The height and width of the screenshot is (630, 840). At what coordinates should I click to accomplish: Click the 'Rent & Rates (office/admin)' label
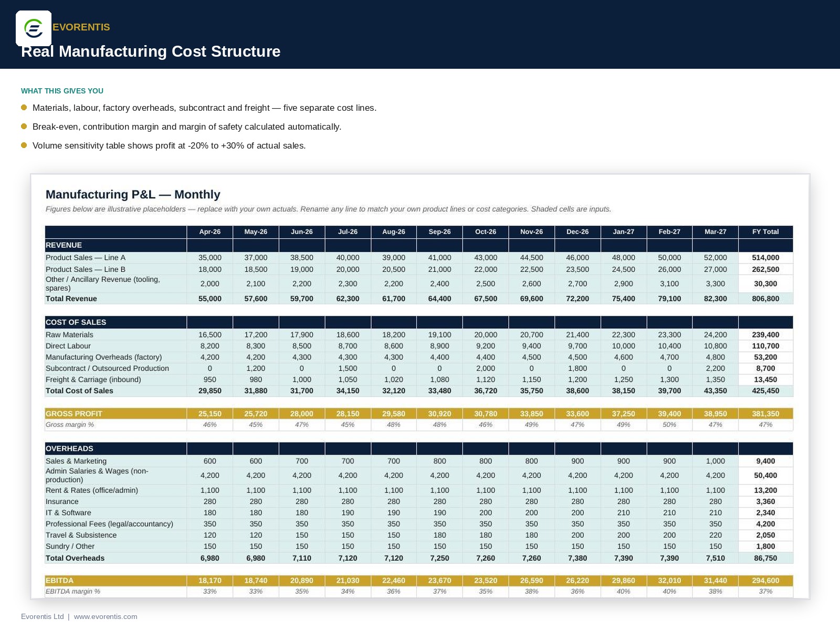coord(92,490)
